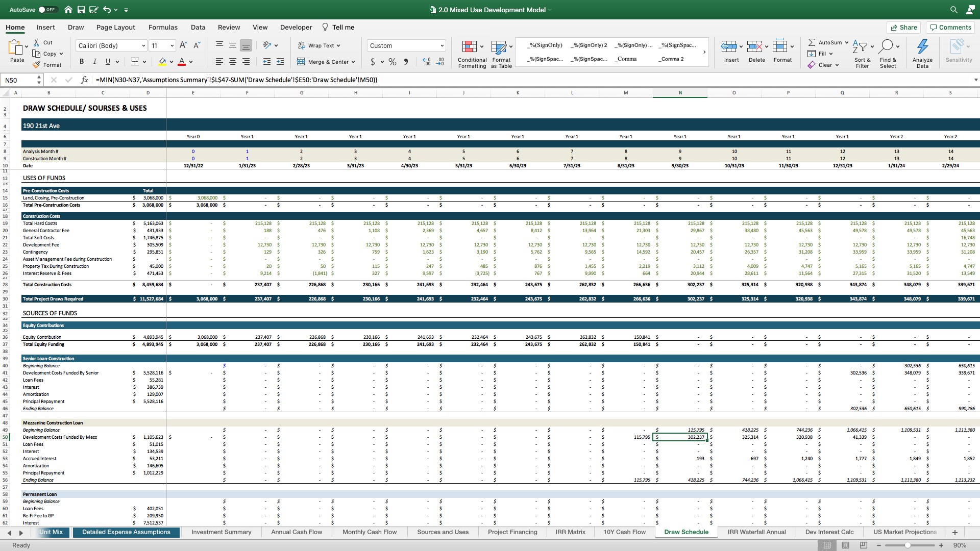Click the Share button
The width and height of the screenshot is (980, 551).
pyautogui.click(x=903, y=28)
